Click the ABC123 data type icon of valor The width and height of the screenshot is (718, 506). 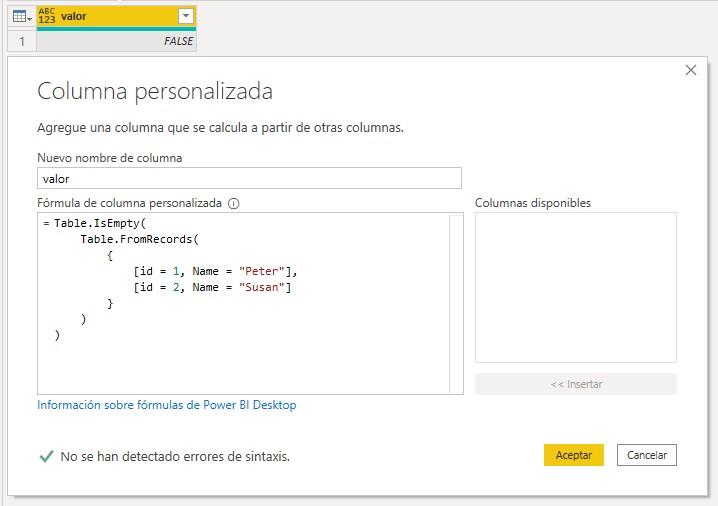click(x=47, y=16)
